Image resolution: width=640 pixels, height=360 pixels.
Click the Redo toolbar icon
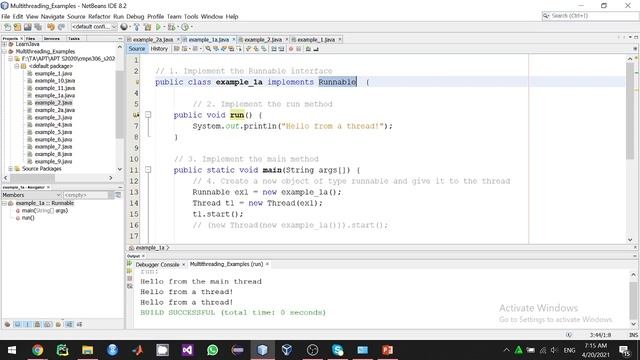point(61,27)
